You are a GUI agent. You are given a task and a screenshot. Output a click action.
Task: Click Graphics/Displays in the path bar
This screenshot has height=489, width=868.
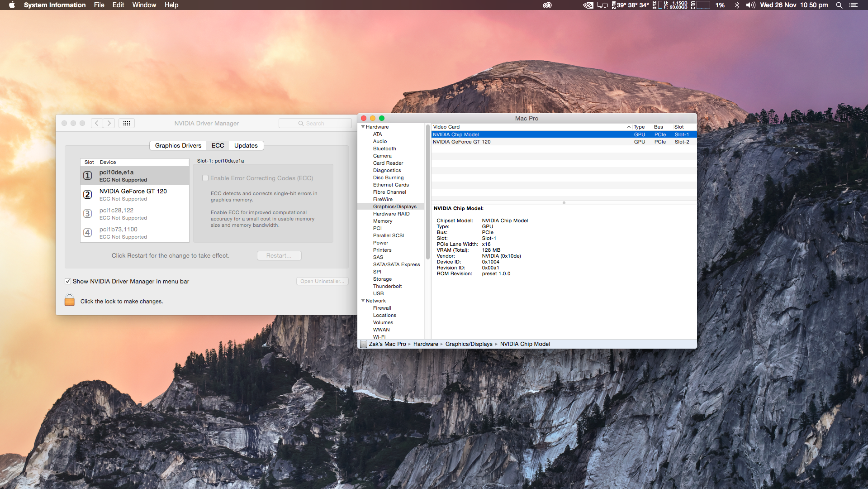tap(469, 344)
